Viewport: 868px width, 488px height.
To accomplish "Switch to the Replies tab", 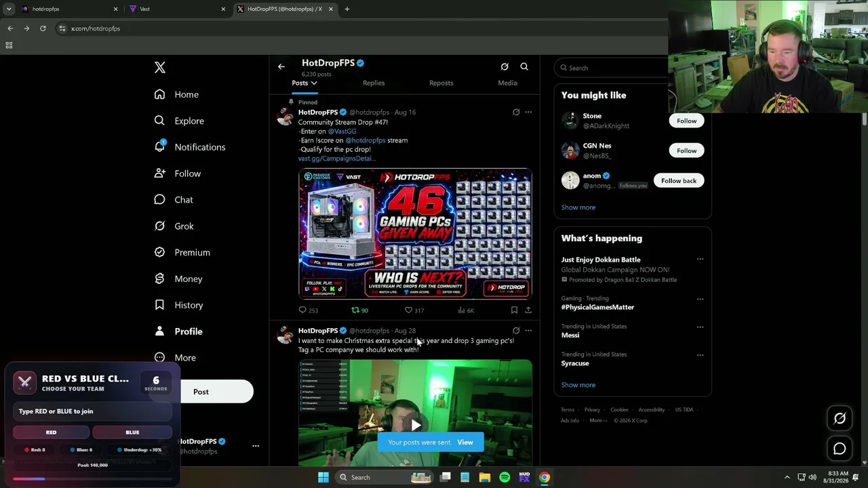I will click(374, 83).
